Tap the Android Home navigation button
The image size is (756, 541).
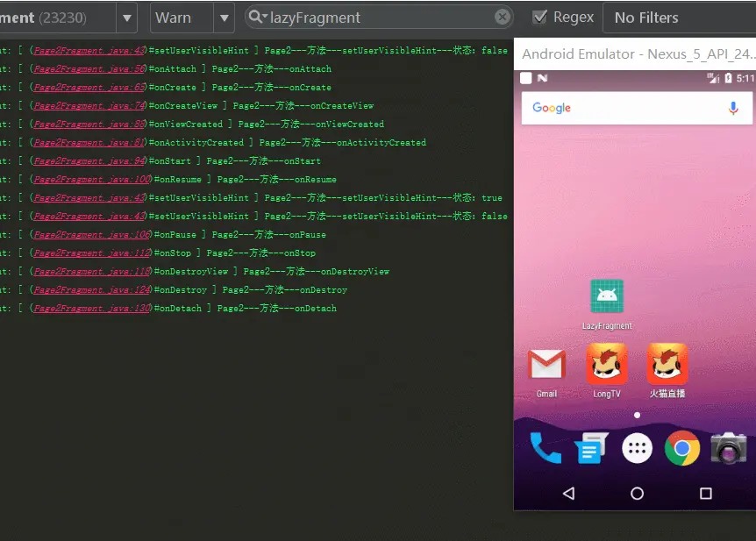pyautogui.click(x=637, y=494)
